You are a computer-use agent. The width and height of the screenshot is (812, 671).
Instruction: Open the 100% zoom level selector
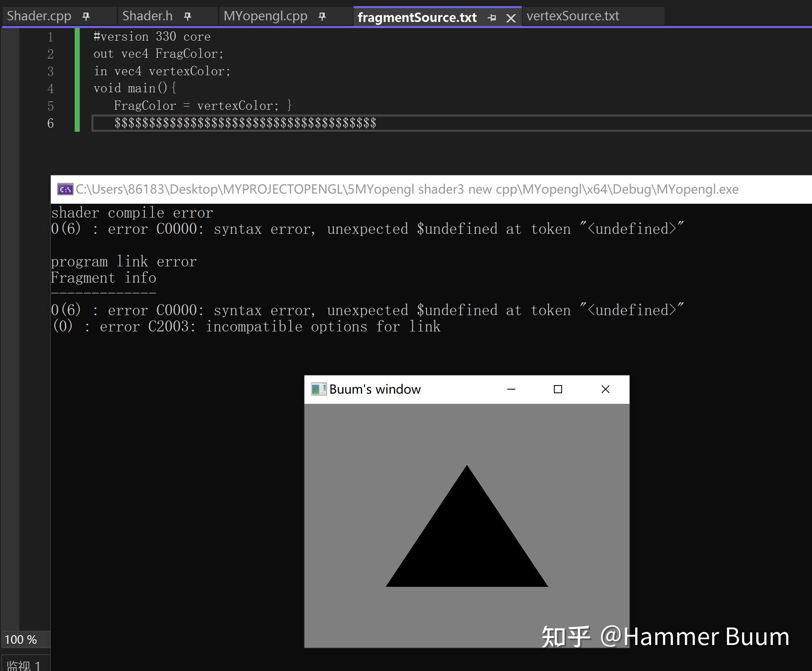(x=21, y=639)
